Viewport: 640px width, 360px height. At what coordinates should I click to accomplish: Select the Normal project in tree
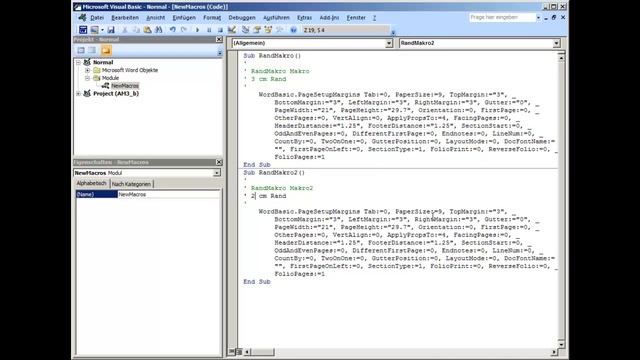tap(103, 62)
